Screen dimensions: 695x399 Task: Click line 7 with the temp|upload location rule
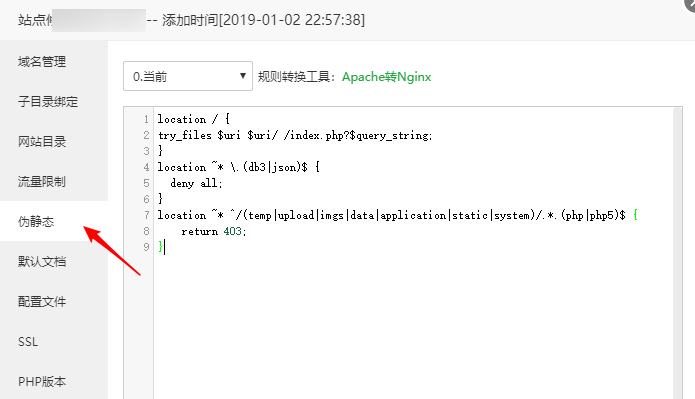[397, 215]
